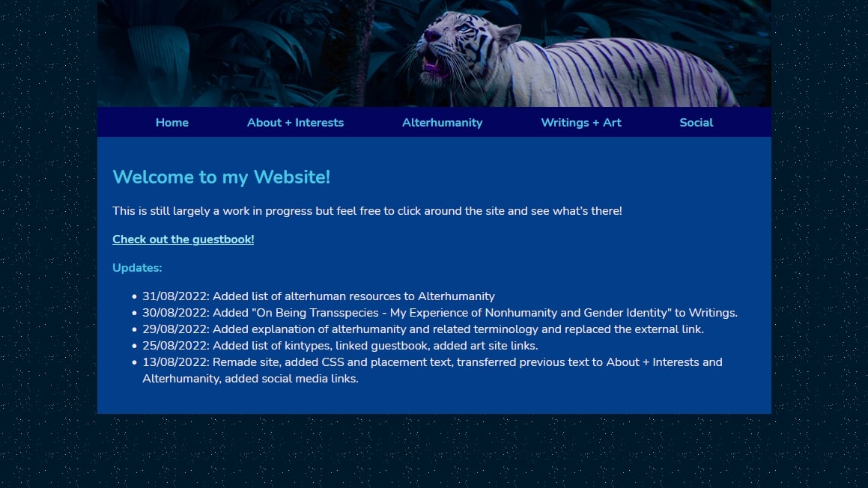Click the work in progress intro sentence
Screen dimensions: 868x488
tap(367, 211)
